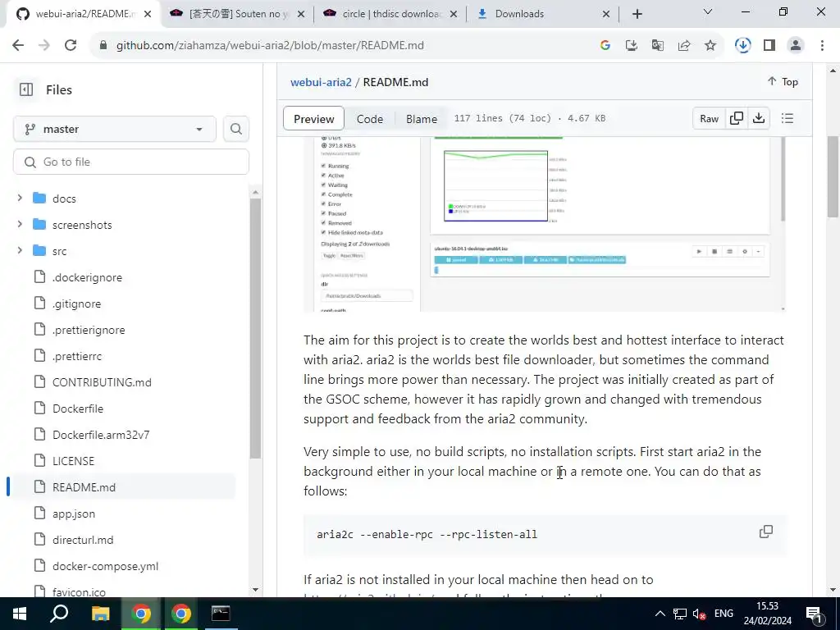Select README.md in file tree

pos(84,487)
